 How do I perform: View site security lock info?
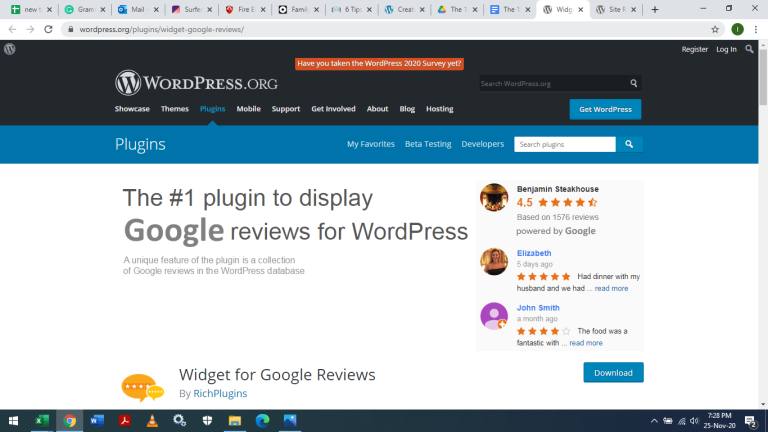[71, 29]
